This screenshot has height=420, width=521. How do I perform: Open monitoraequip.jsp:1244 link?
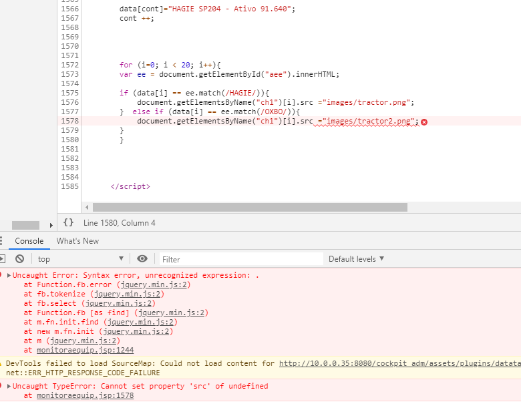coord(85,350)
